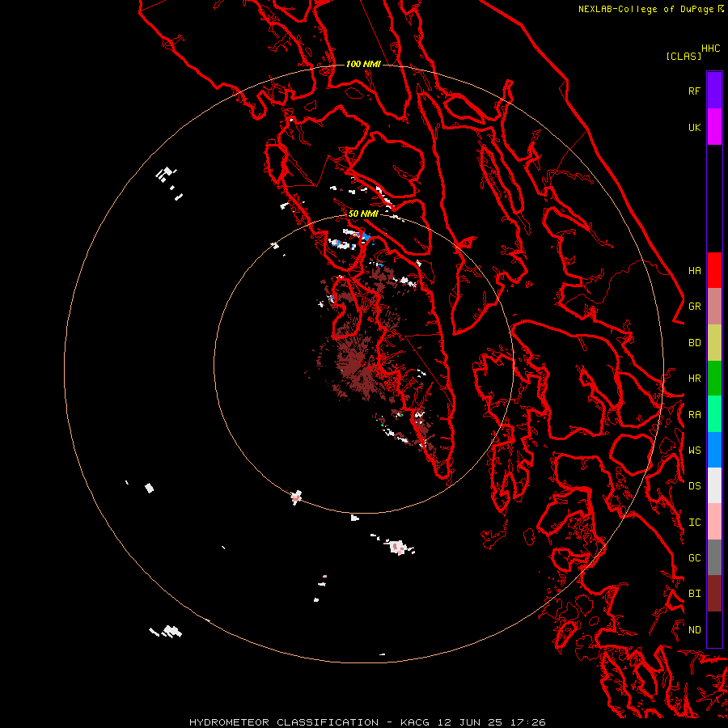Select the WS wet snow blue swatch
728x728 pixels.
pyautogui.click(x=714, y=450)
